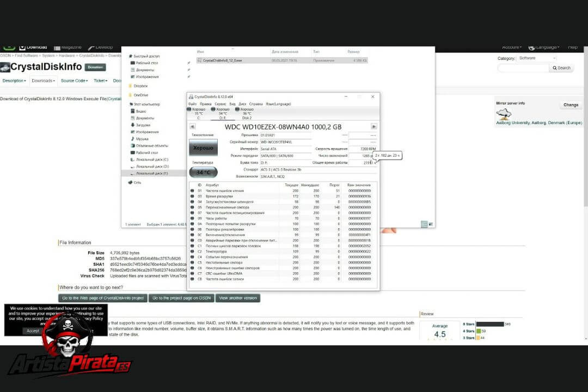Open the Language dropdown in site header
The width and height of the screenshot is (588, 392).
[544, 47]
